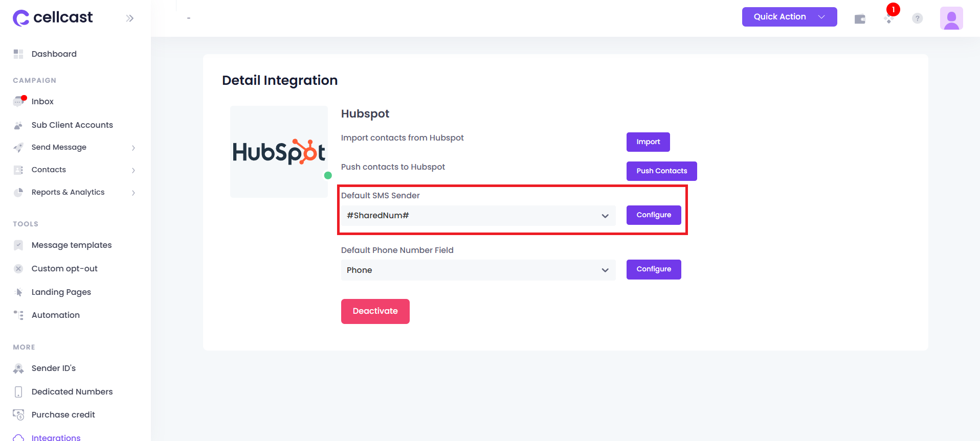Open the wallet icon in the header
Image resolution: width=980 pixels, height=441 pixels.
pyautogui.click(x=860, y=19)
